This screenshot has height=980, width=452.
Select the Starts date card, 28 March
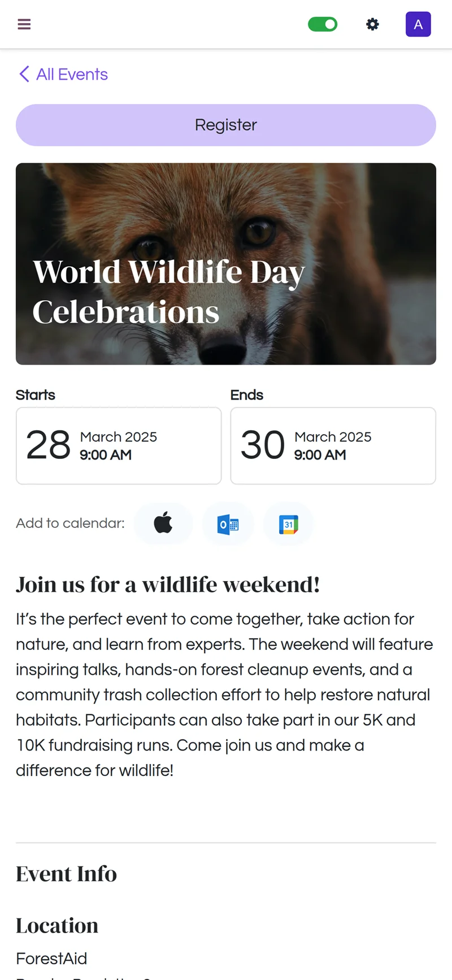pos(119,446)
